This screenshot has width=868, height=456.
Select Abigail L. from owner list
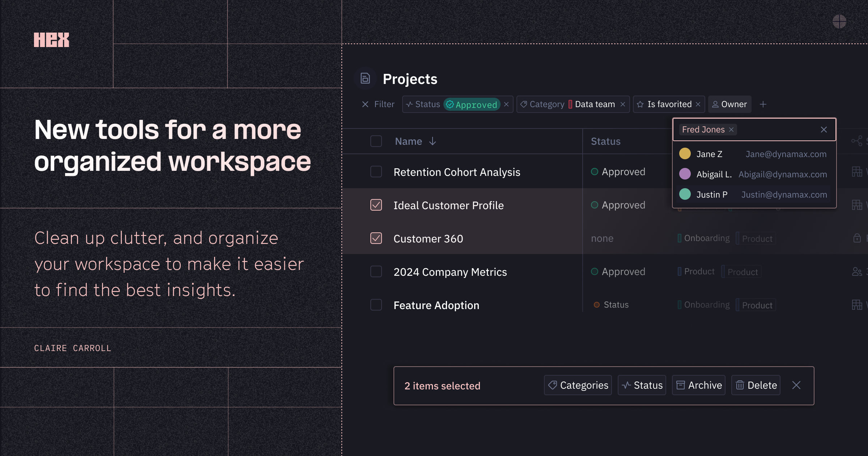754,174
